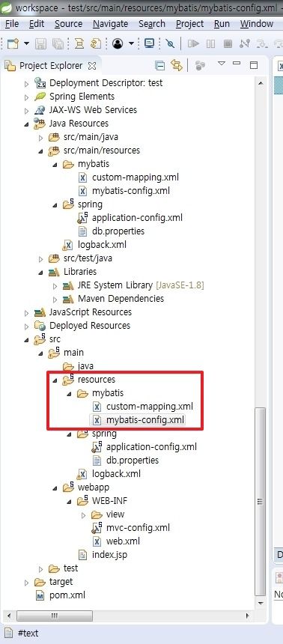The width and height of the screenshot is (283, 644).
Task: Expand the Spring Elements node
Action: [x=27, y=97]
